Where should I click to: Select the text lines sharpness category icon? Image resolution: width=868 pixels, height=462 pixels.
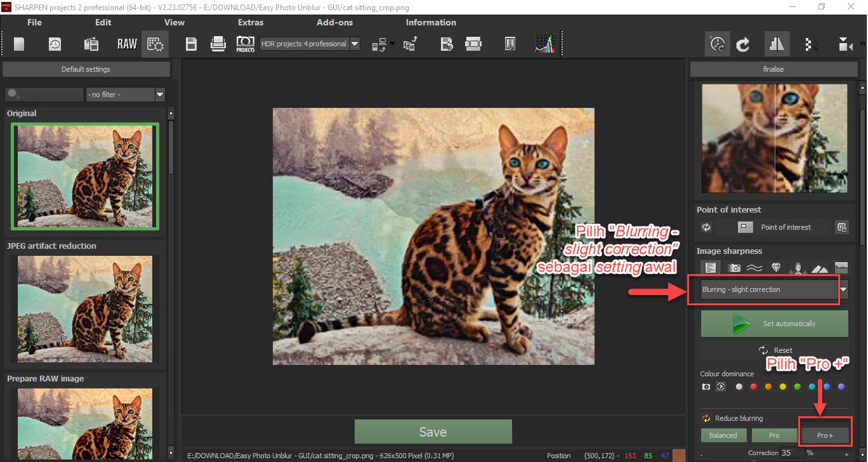711,268
